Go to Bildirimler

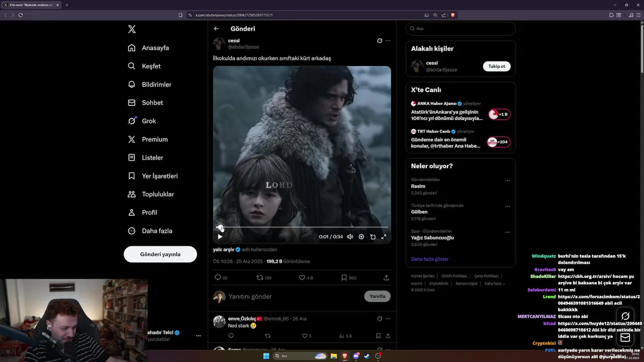[150, 84]
